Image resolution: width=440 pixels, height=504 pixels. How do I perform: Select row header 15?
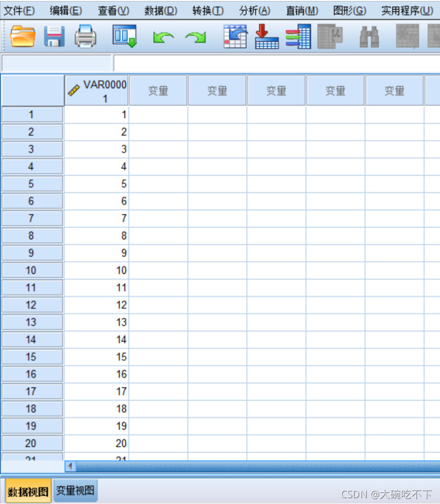pyautogui.click(x=32, y=357)
